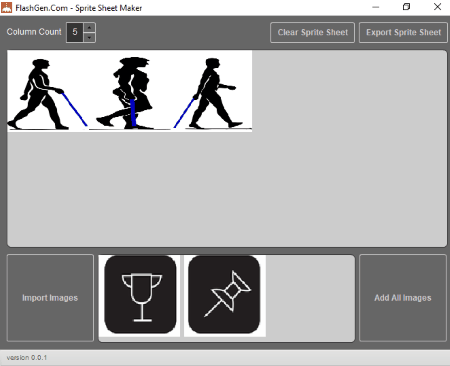Select the pushpin image thumbnail
The height and width of the screenshot is (366, 450).
pos(224,295)
